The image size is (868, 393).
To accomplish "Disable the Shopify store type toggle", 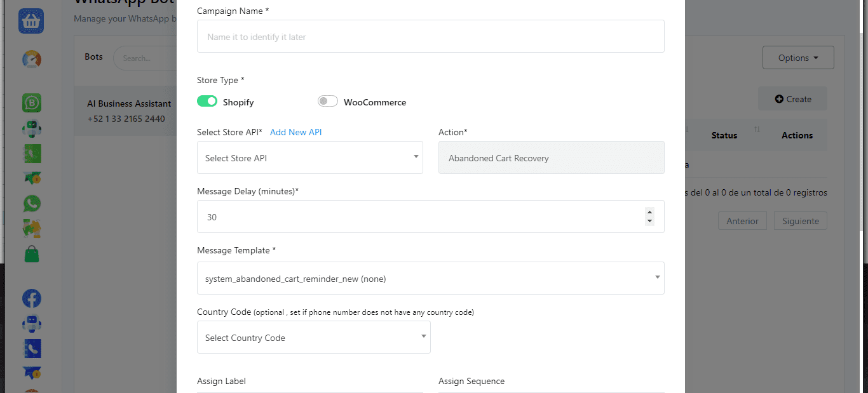I will coord(207,102).
